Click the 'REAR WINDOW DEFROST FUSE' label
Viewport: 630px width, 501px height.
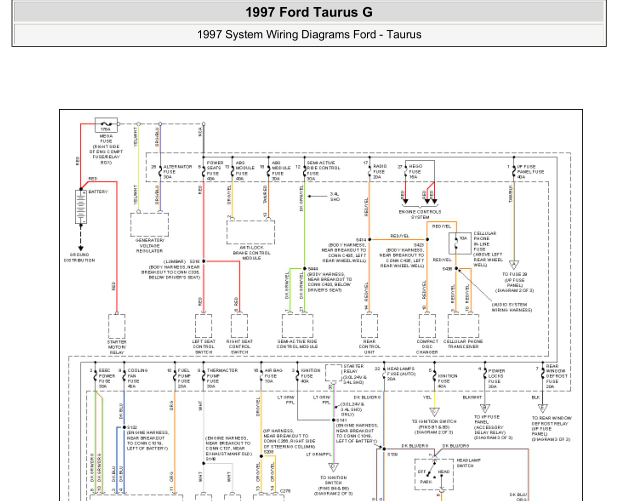click(556, 376)
